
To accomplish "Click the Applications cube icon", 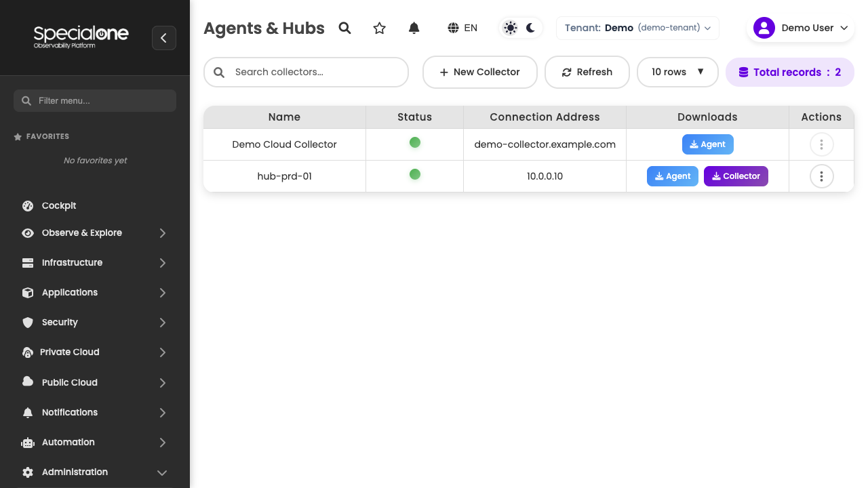I will point(28,293).
